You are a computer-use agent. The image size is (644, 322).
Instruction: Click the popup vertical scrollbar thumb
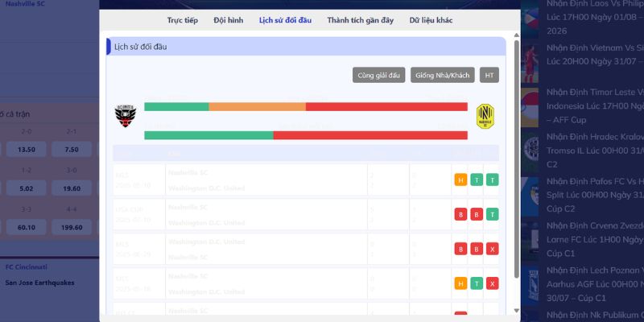tap(517, 159)
